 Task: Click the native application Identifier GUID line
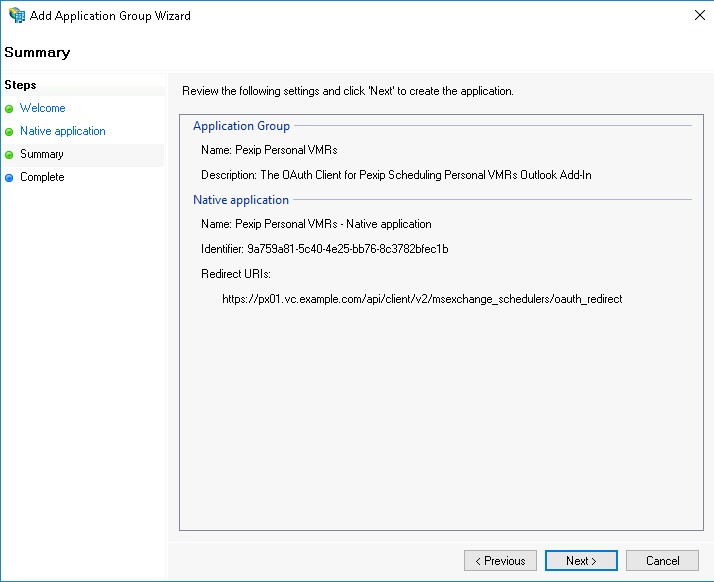(x=324, y=249)
